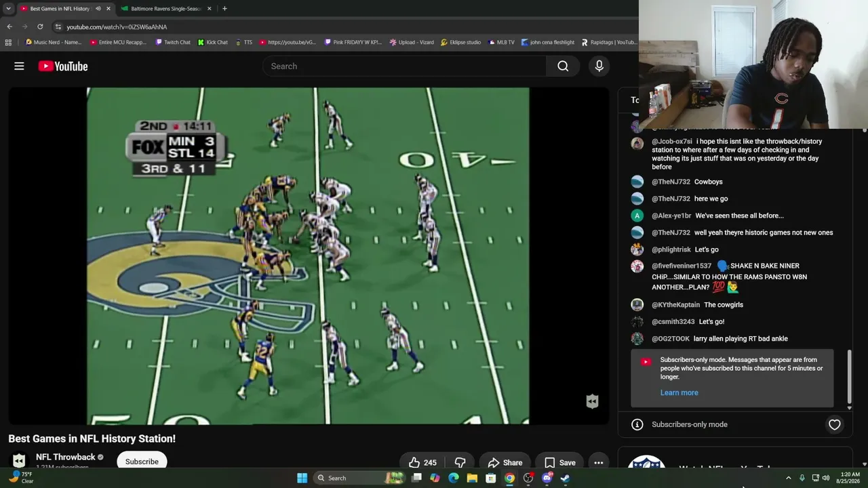Screen dimensions: 868x488
Task: Open the Windows Start menu
Action: click(302, 478)
